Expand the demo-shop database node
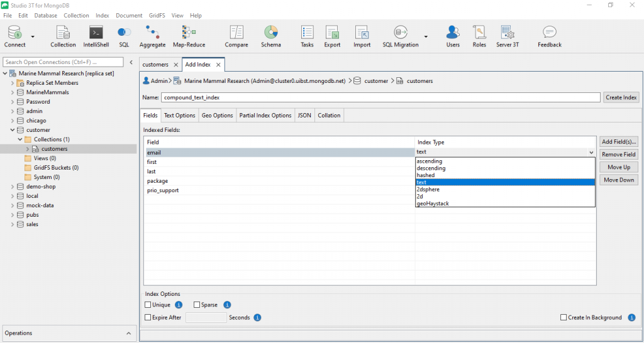 (13, 187)
